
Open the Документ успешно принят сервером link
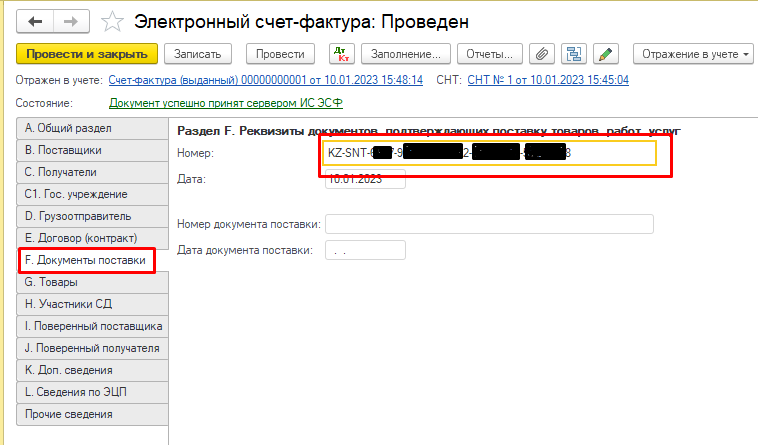[x=225, y=103]
